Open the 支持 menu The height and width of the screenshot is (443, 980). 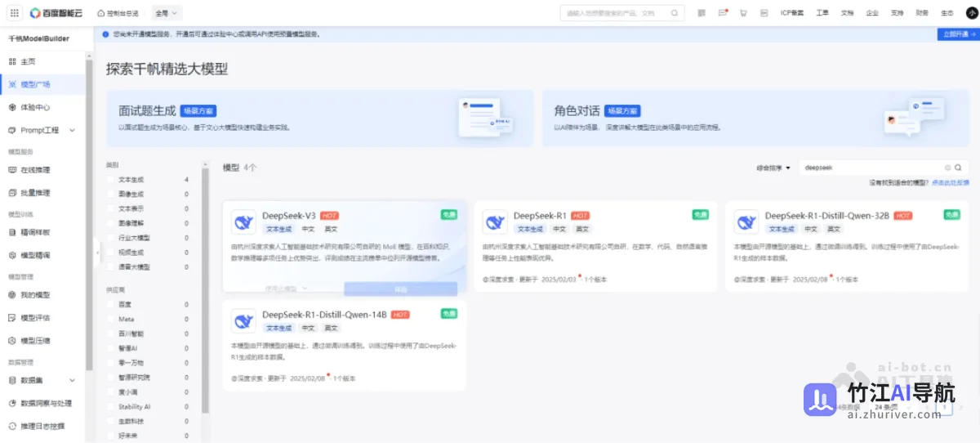point(897,13)
